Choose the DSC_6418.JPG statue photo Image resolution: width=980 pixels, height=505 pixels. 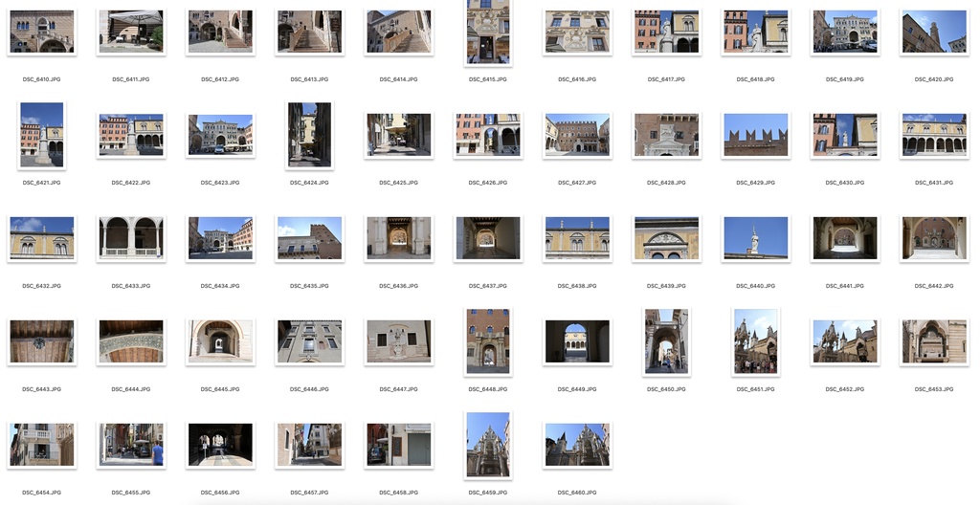tap(756, 32)
